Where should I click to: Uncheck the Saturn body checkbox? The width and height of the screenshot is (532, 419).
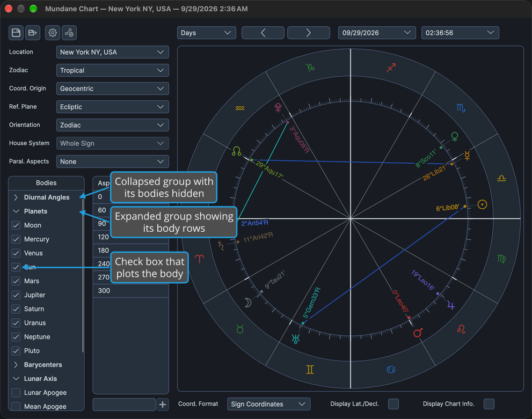coord(16,309)
